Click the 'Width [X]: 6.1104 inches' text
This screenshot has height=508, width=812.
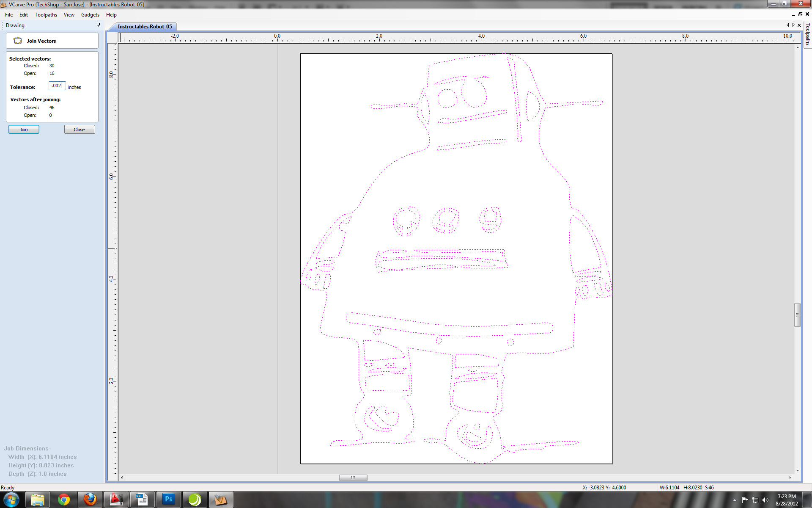43,457
